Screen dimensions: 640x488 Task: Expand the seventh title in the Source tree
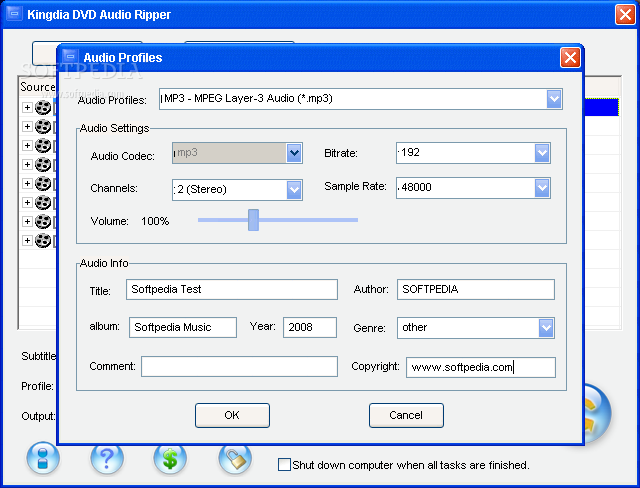[27, 221]
